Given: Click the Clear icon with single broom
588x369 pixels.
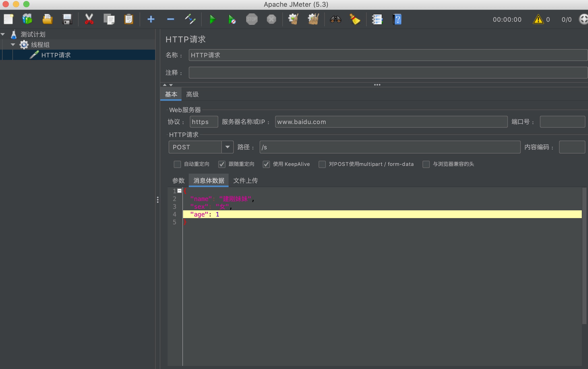Looking at the screenshot, I should click(x=293, y=19).
